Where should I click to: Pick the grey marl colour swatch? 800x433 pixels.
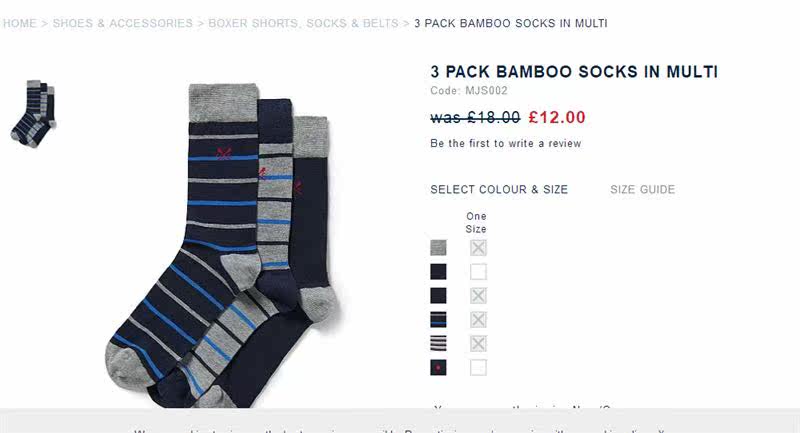(438, 248)
